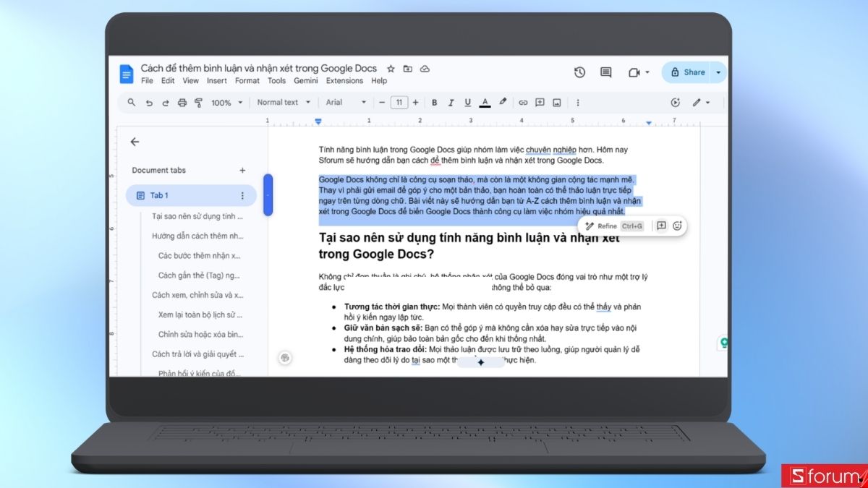Image resolution: width=868 pixels, height=488 pixels.
Task: Add comment from floating selection bar
Action: click(661, 226)
